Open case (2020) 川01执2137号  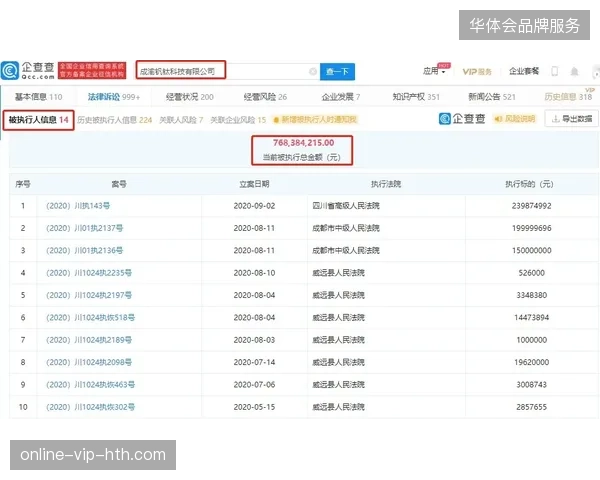[85, 228]
